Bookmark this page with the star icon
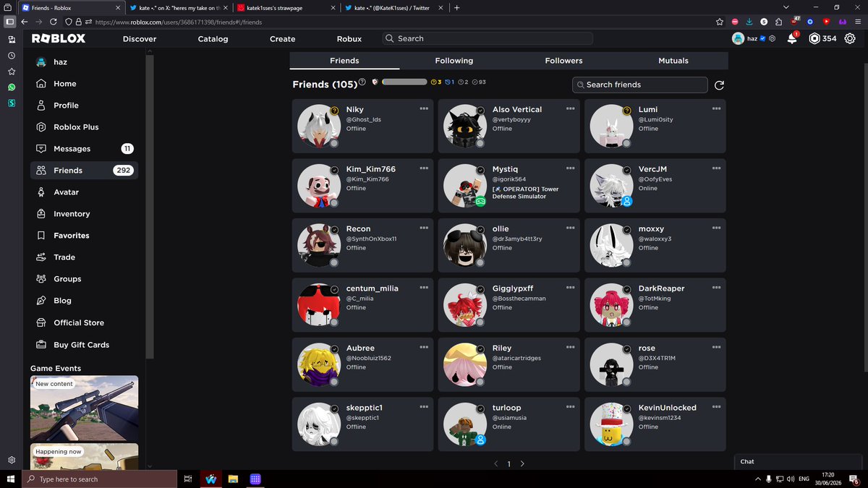This screenshot has height=488, width=868. (719, 22)
